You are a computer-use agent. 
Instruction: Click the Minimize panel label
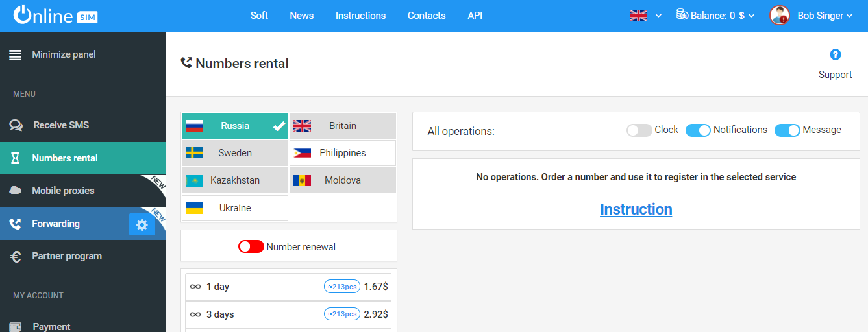point(64,54)
